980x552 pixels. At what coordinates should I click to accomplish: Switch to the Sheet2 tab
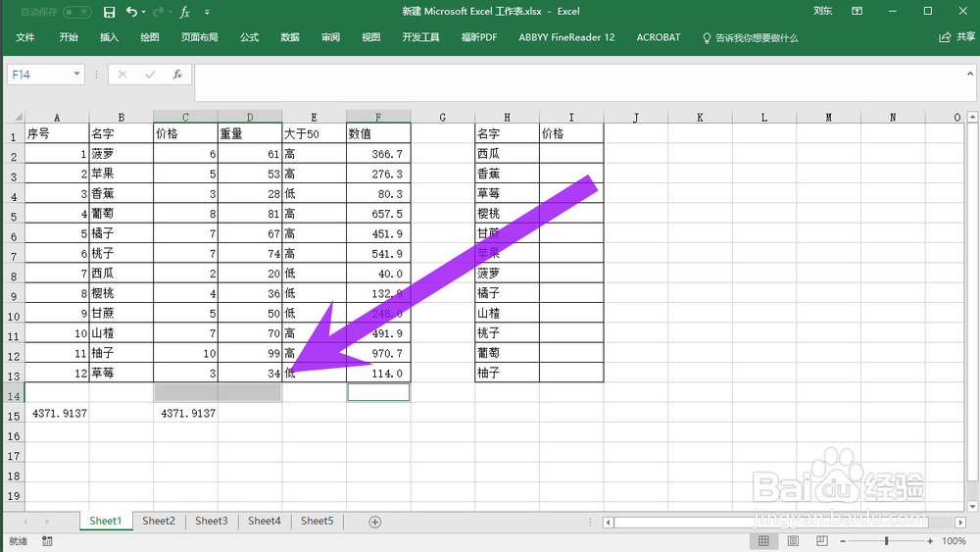(x=159, y=521)
